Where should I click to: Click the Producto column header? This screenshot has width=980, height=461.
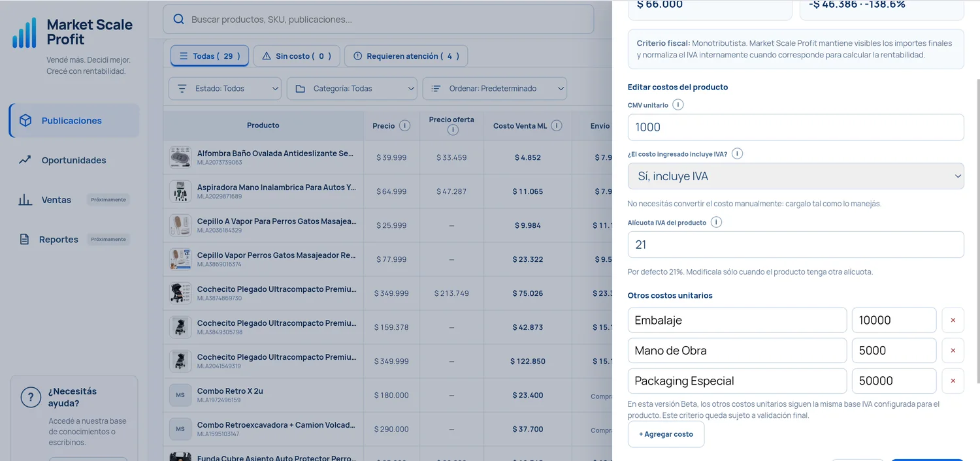coord(263,125)
